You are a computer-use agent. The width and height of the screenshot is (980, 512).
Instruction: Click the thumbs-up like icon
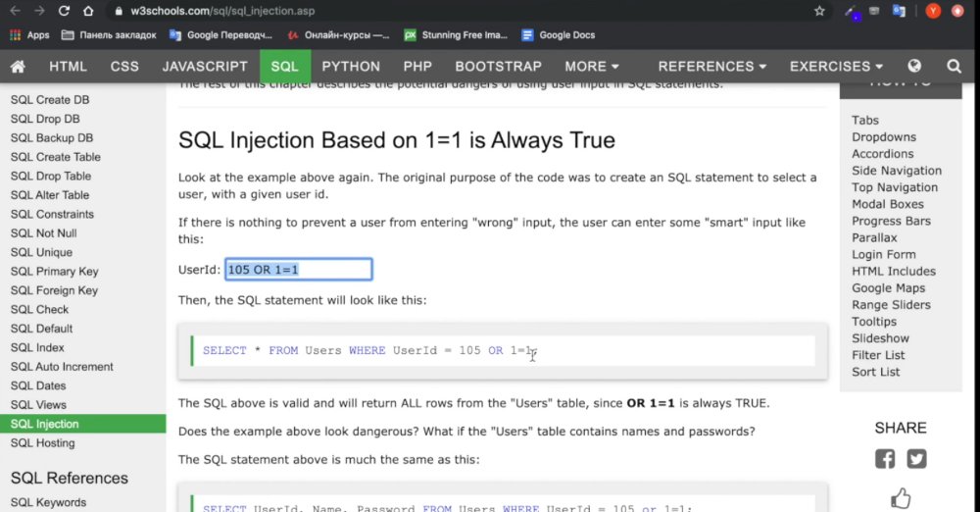point(901,499)
